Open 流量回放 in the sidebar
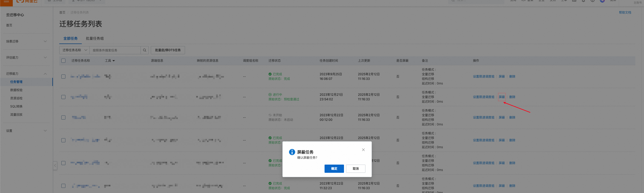This screenshot has width=644, height=193. click(x=16, y=115)
